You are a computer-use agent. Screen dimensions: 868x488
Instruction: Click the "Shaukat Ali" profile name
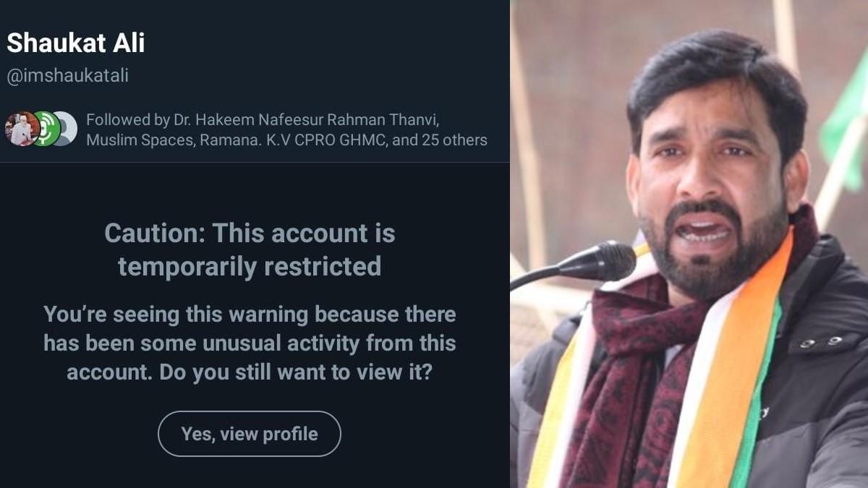pos(76,43)
